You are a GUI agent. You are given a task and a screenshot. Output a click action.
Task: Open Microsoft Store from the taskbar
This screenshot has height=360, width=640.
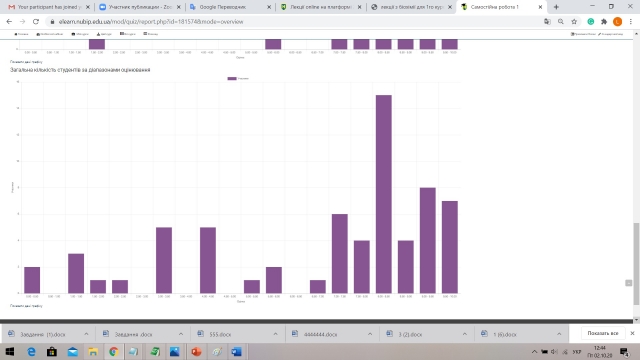click(x=52, y=351)
